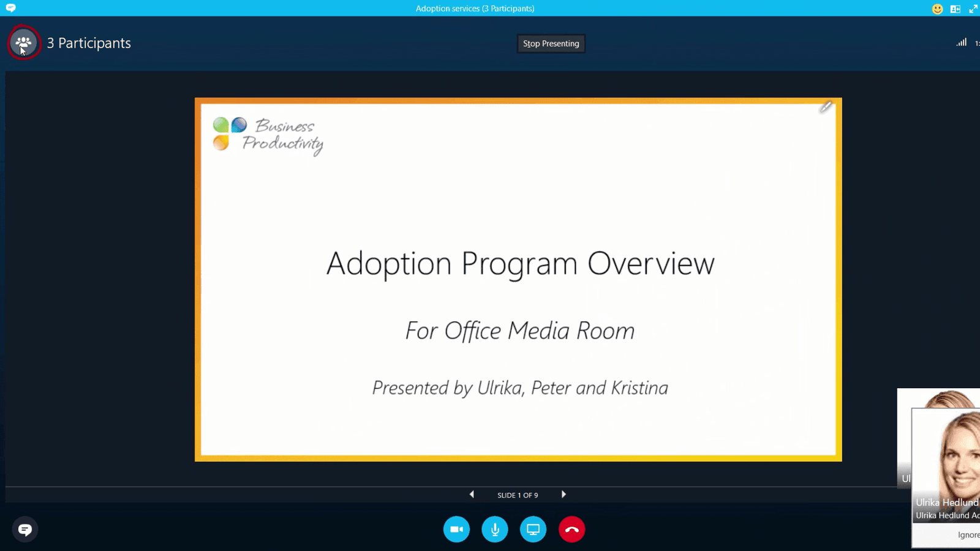This screenshot has width=980, height=551.
Task: Click the "3 Participants" label
Action: coord(89,43)
